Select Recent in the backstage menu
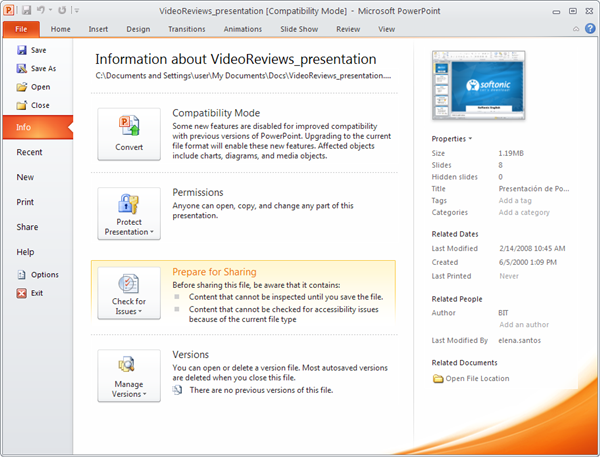 pos(30,152)
